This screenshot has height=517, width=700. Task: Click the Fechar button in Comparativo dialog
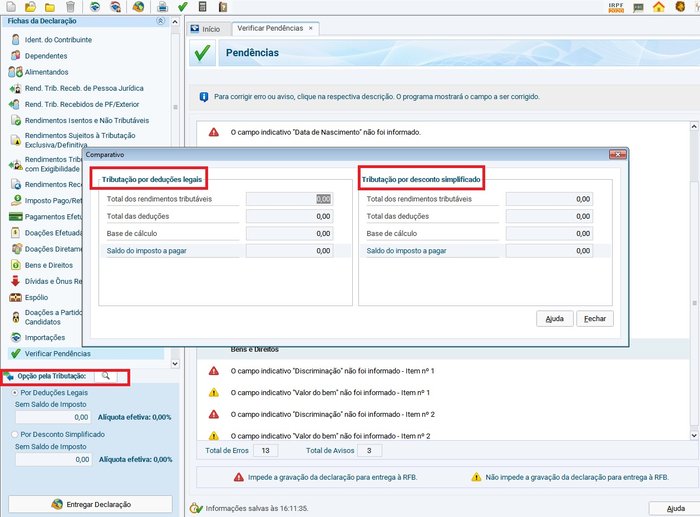point(595,319)
